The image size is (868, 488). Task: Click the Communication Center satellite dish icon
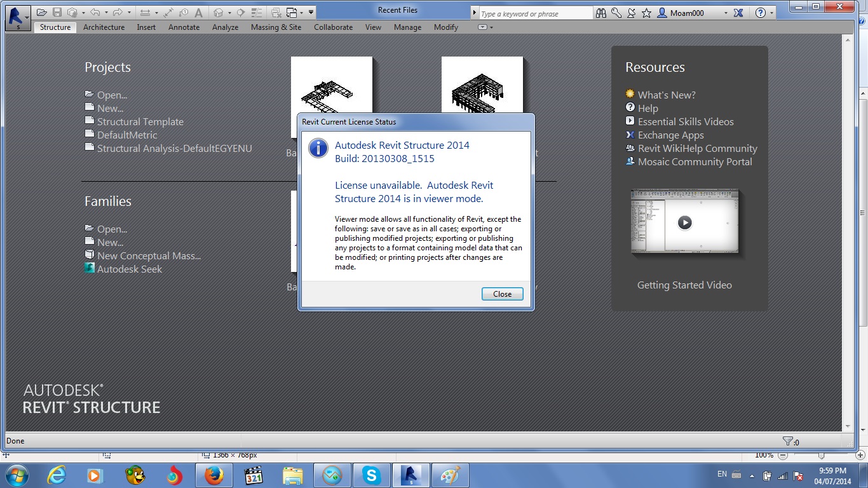click(x=632, y=13)
